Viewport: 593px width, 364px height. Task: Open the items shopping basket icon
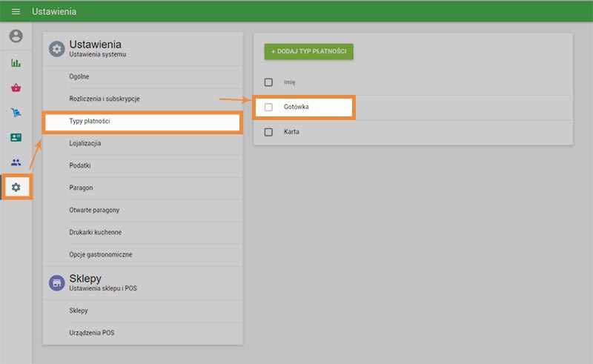16,87
